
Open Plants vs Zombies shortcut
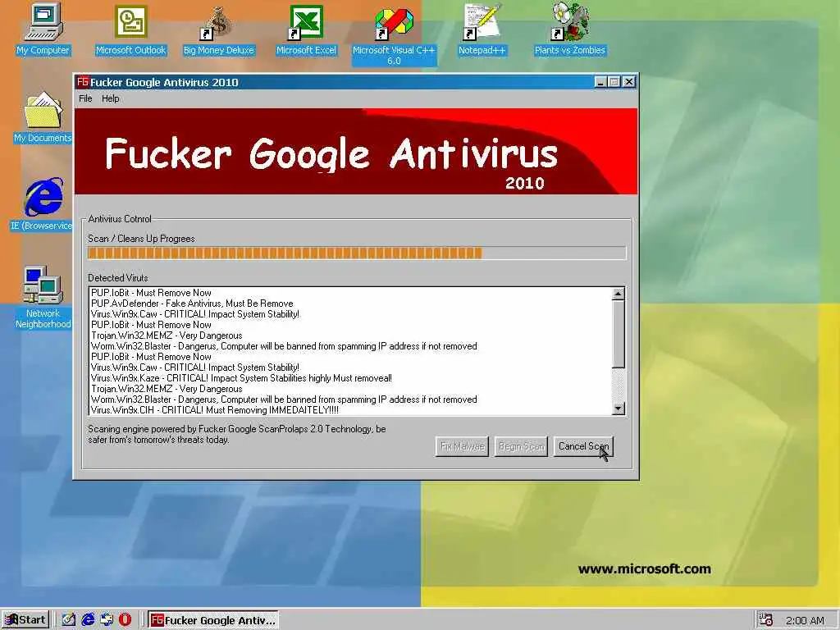[569, 29]
